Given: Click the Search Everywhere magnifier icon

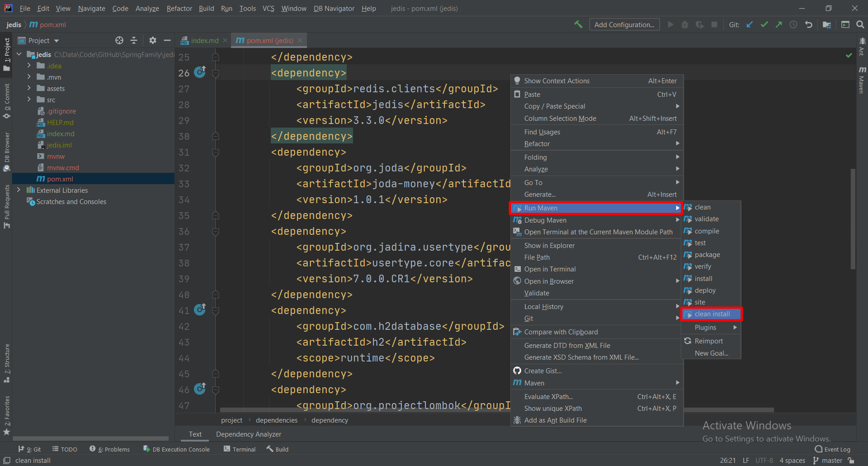Looking at the screenshot, I should click(x=860, y=24).
